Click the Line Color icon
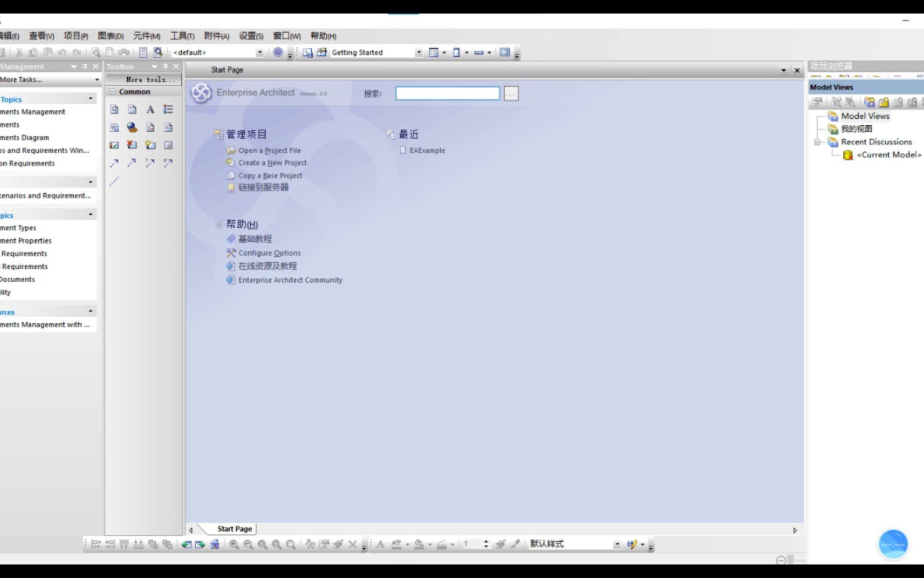This screenshot has height=578, width=924. (x=442, y=544)
